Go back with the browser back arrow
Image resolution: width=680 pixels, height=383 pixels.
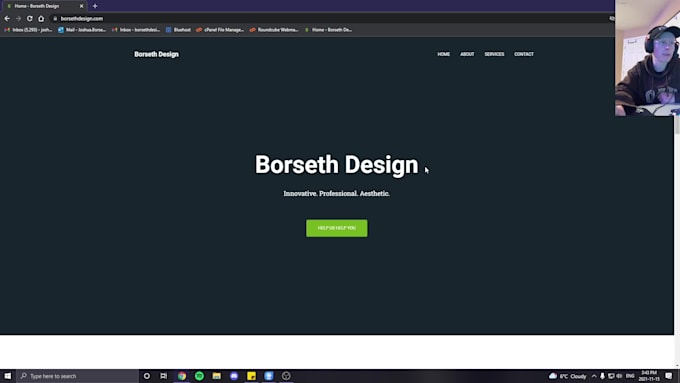click(7, 19)
